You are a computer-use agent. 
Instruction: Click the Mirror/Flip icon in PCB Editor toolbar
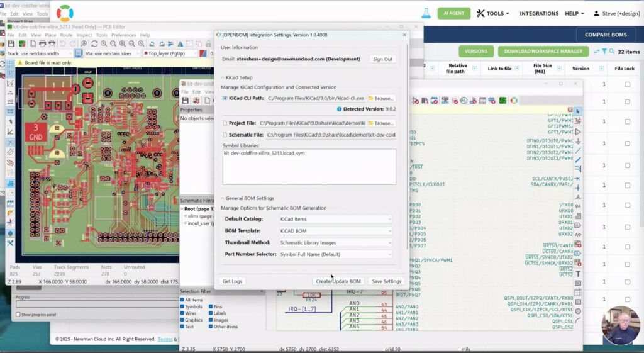click(x=180, y=43)
